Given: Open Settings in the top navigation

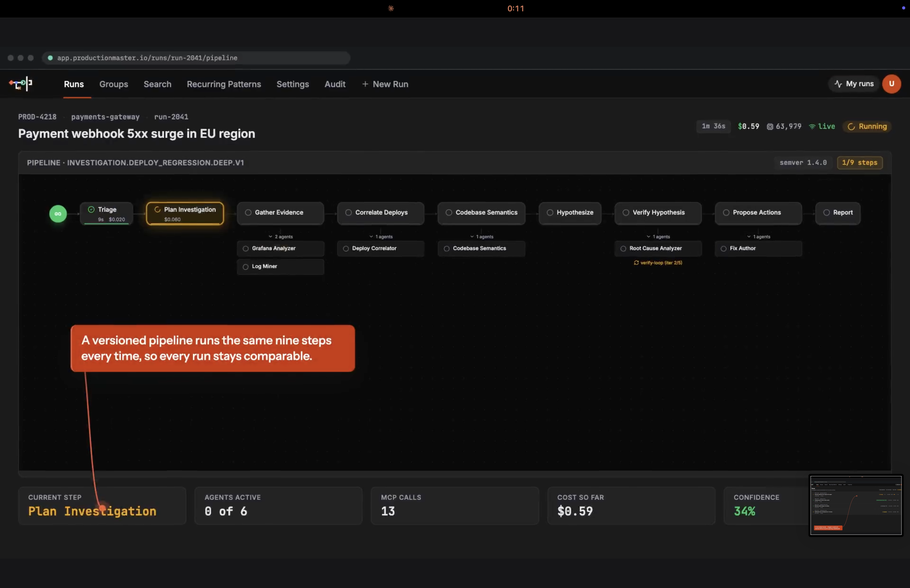Looking at the screenshot, I should coord(293,84).
